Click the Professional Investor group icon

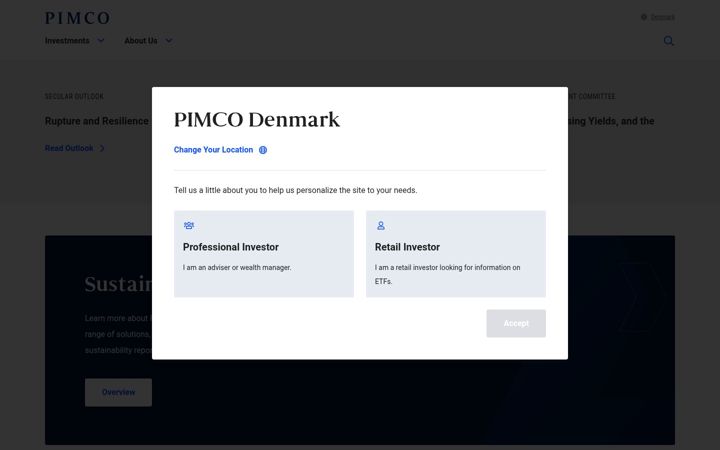189,225
